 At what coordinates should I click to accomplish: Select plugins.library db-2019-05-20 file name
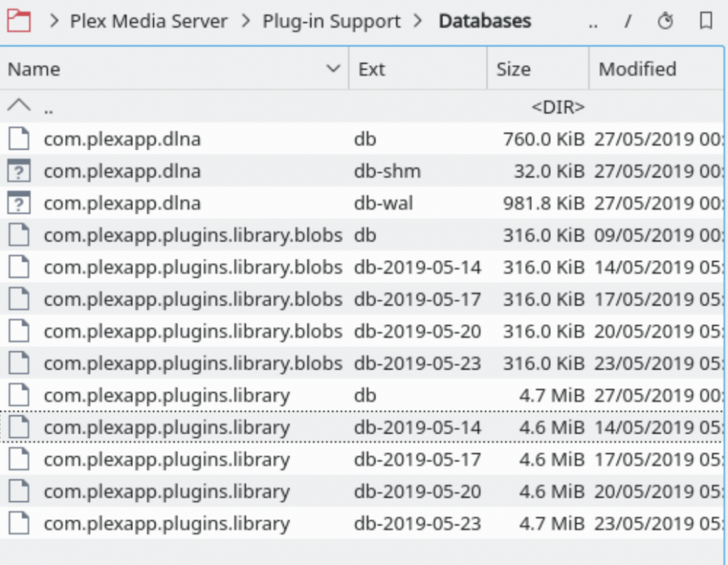click(166, 492)
